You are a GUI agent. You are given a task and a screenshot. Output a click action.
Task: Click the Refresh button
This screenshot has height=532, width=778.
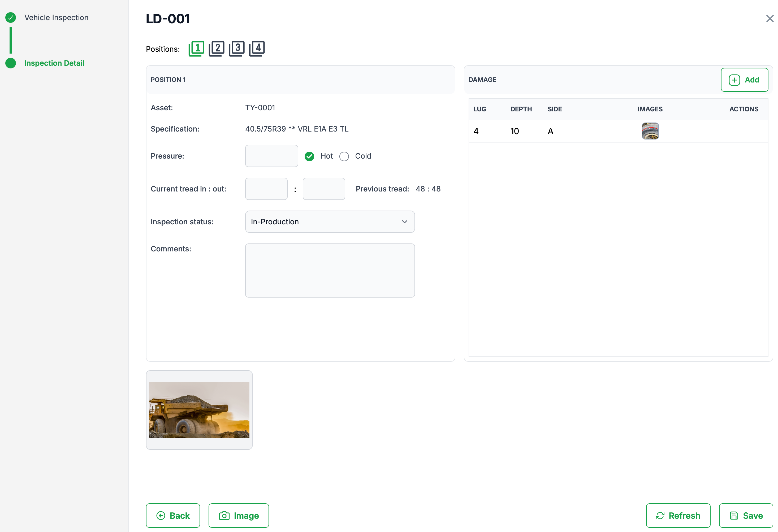pos(678,515)
